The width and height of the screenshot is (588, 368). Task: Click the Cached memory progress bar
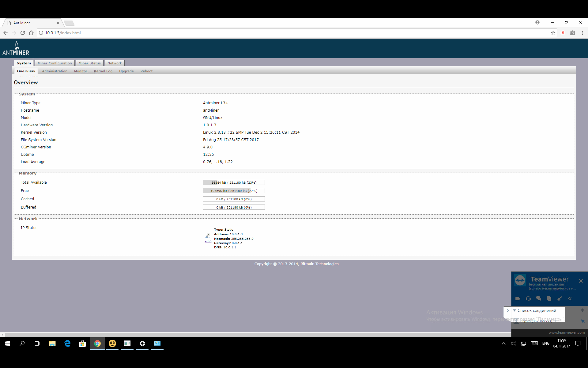pyautogui.click(x=234, y=199)
